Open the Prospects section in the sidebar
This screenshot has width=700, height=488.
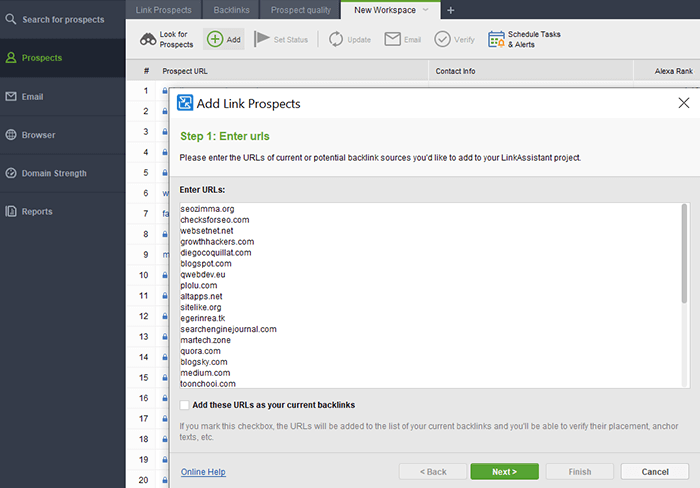pyautogui.click(x=62, y=58)
